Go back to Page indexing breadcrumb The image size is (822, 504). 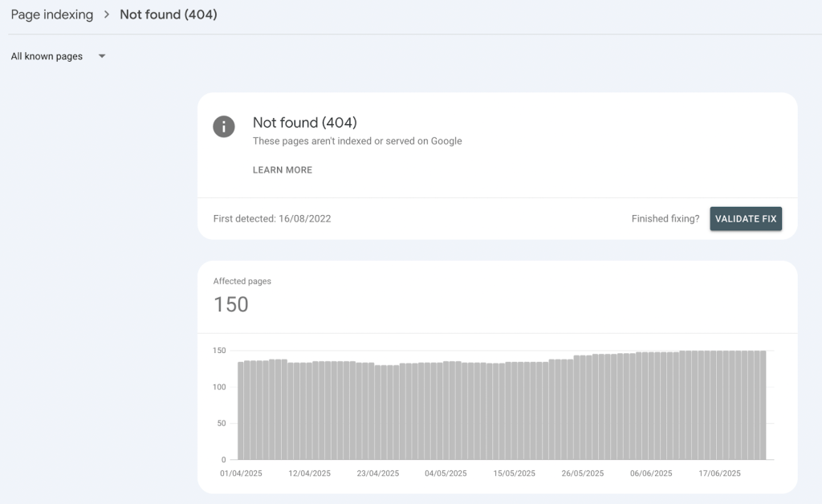[52, 14]
